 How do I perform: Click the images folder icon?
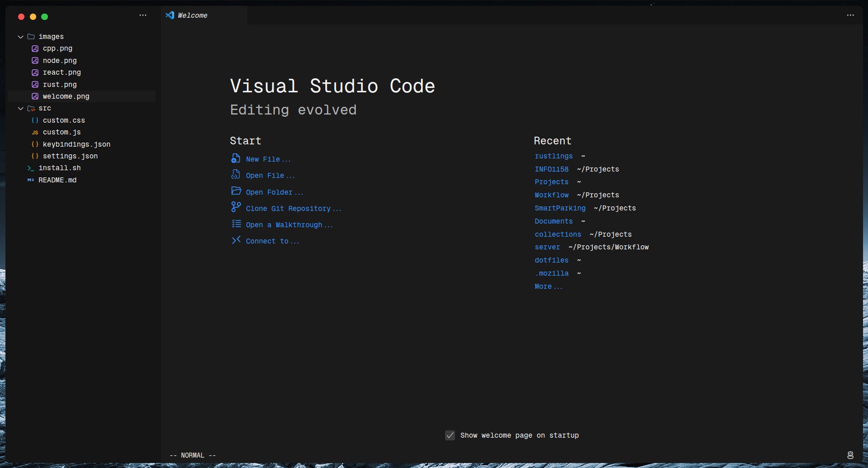pyautogui.click(x=31, y=37)
